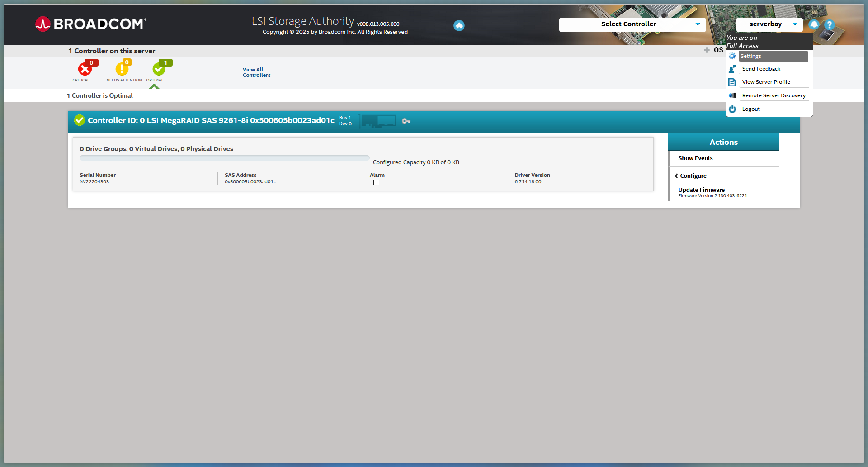Open the help question mark icon
Screen dimensions: 868x467
pyautogui.click(x=829, y=25)
